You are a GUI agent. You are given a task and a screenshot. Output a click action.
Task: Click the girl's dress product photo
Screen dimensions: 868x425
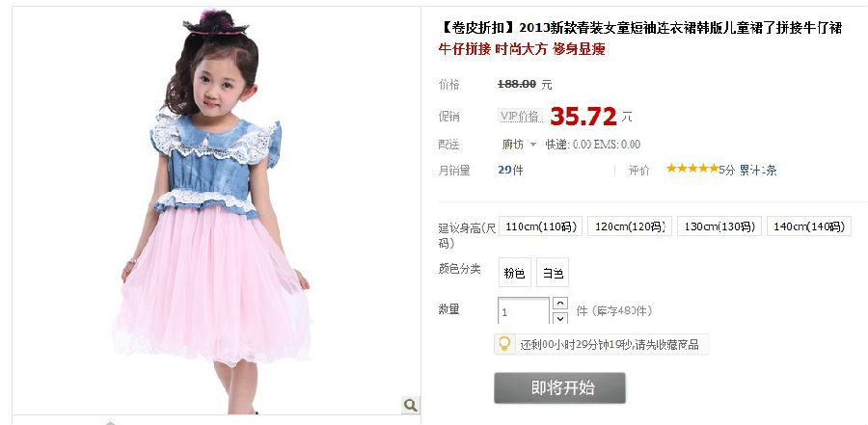[216, 210]
